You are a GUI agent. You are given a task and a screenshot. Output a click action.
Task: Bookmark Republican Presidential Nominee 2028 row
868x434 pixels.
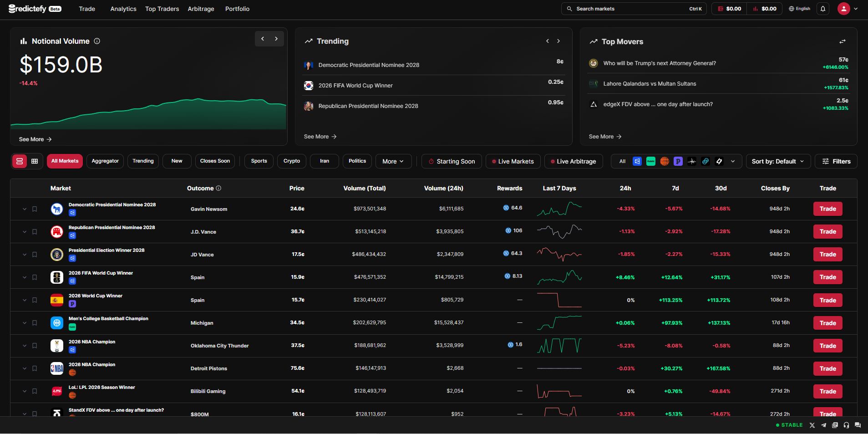(35, 232)
